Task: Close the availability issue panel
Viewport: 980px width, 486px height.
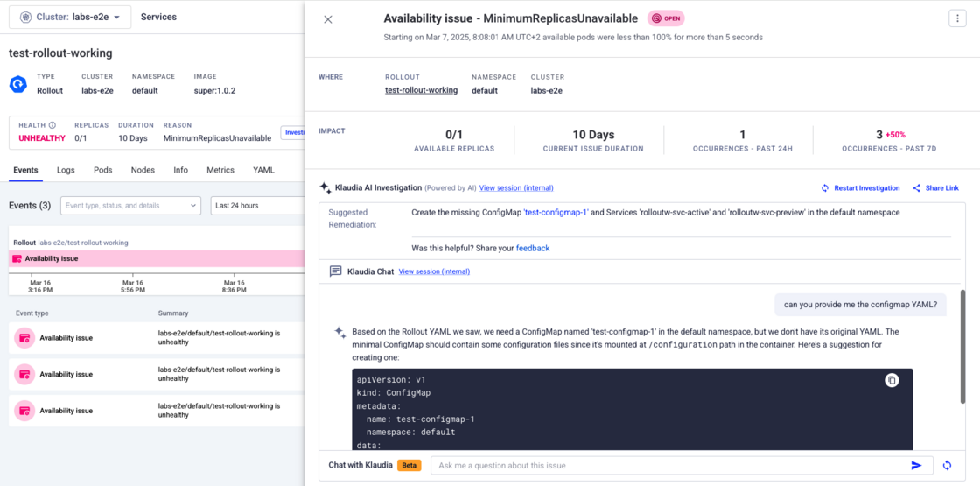Action: coord(328,19)
